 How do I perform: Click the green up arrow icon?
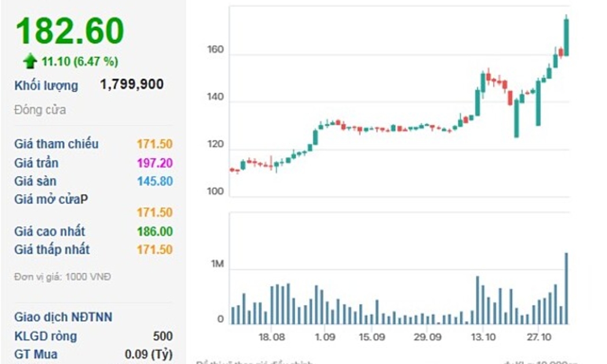[x=30, y=61]
